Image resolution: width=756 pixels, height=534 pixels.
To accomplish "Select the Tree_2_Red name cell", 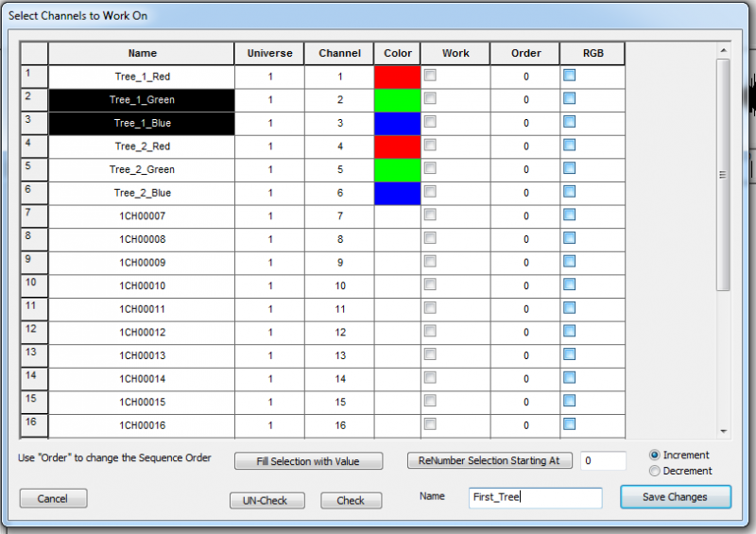I will click(142, 146).
